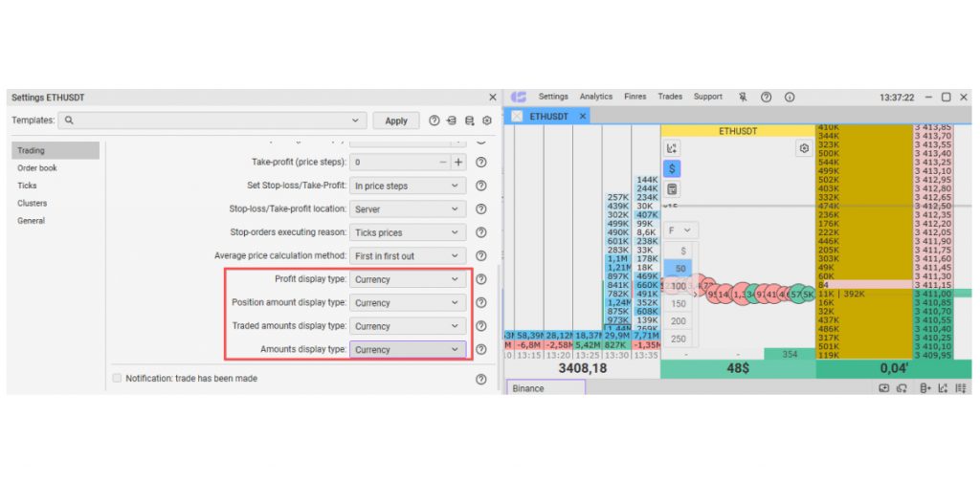Open the F volume selector dropdown
980x482 pixels.
[x=682, y=230]
